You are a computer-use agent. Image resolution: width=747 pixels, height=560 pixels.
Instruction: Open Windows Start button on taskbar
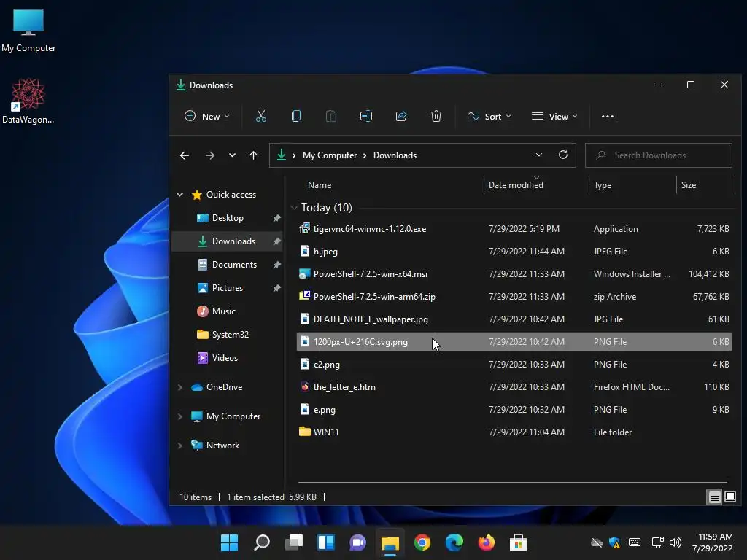tap(229, 542)
